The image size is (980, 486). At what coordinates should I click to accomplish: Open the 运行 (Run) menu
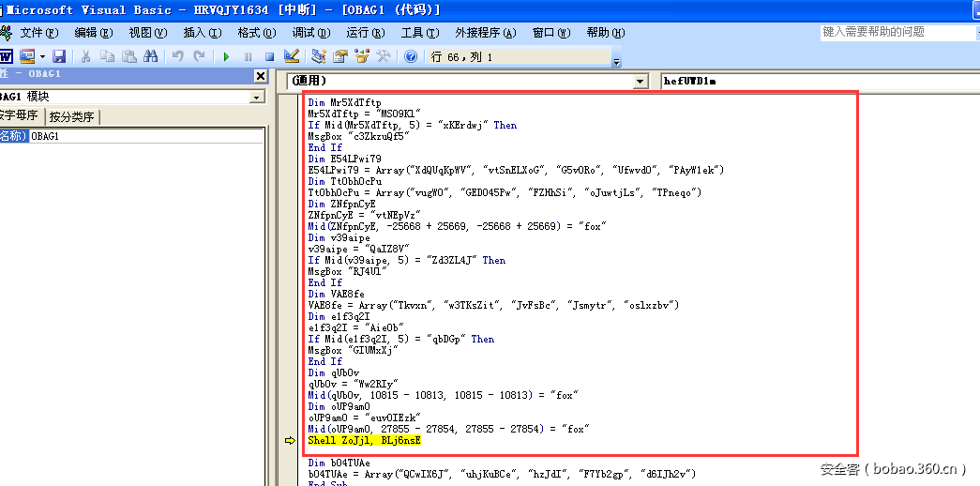365,33
